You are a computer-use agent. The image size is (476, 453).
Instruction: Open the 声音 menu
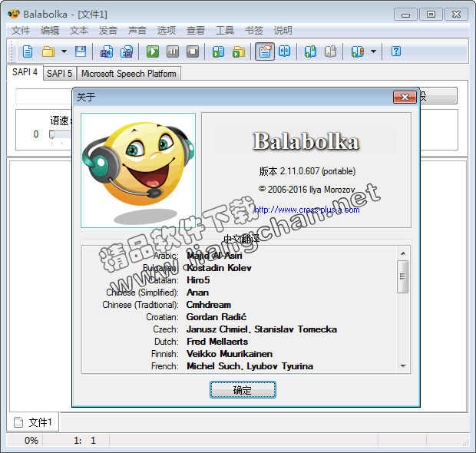click(137, 31)
